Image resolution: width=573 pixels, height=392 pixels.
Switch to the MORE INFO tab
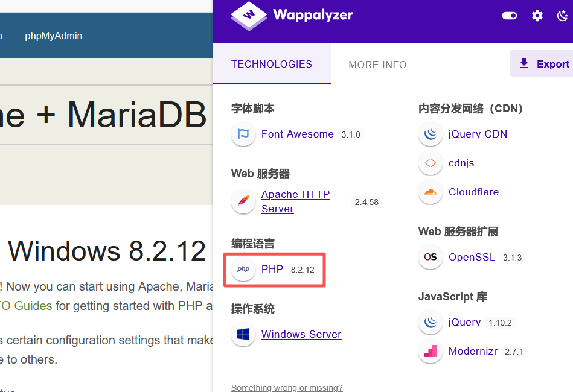377,65
